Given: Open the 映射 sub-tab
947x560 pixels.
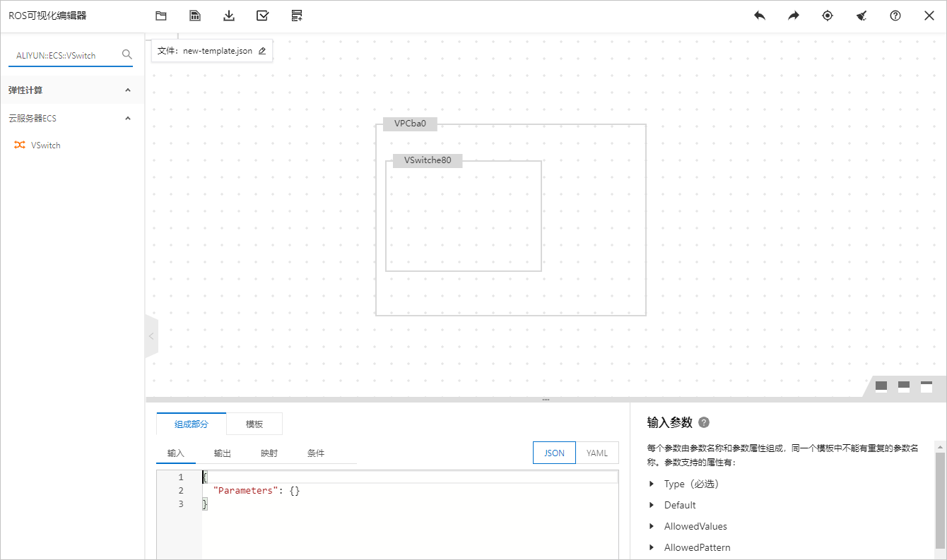Looking at the screenshot, I should [x=269, y=453].
